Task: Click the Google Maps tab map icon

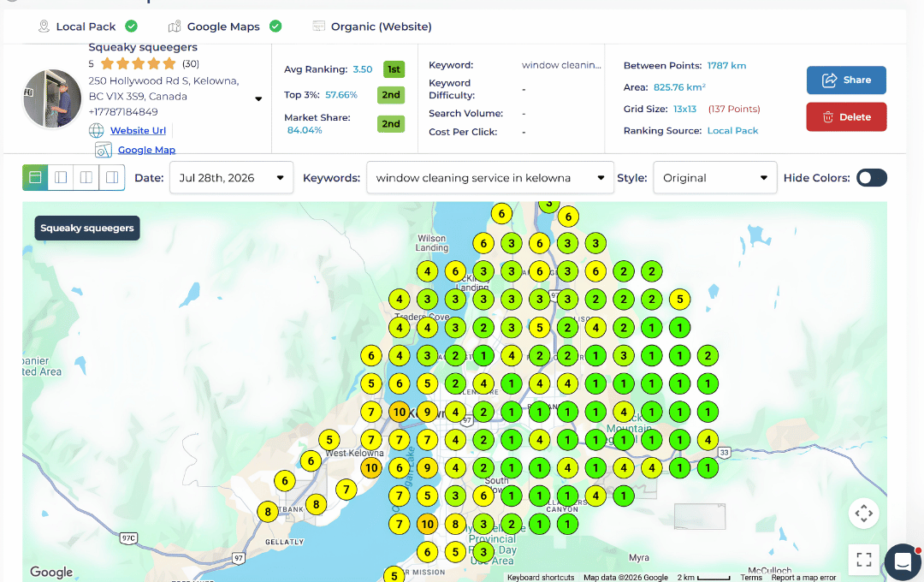Action: click(175, 27)
